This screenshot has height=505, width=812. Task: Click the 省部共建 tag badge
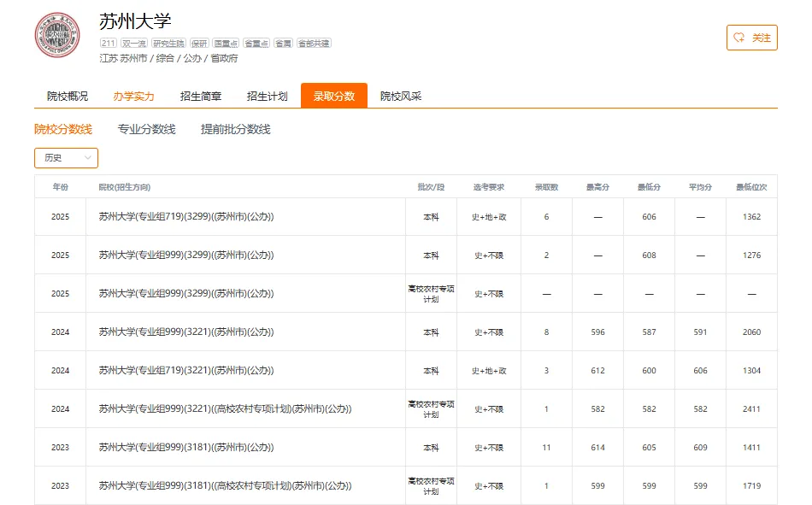[x=314, y=44]
